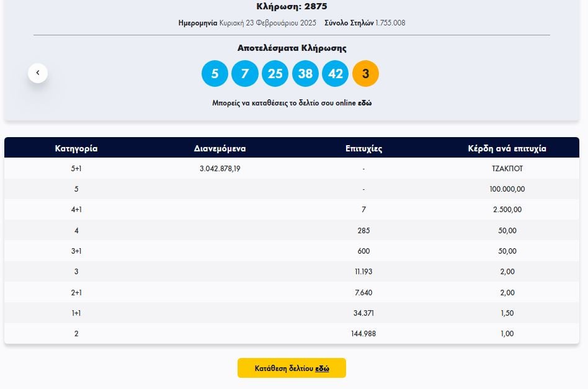Click the blue ball number 5
The height and width of the screenshot is (389, 588).
(215, 74)
